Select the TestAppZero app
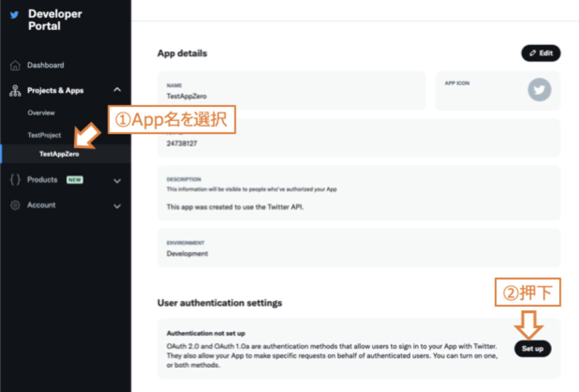The image size is (579, 392). [59, 154]
